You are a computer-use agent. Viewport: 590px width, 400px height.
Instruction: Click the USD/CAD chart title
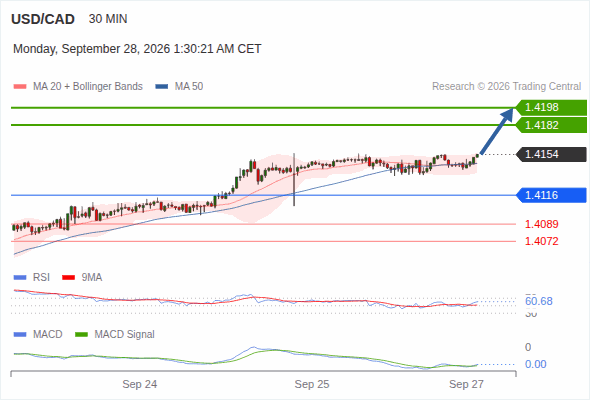tap(43, 19)
